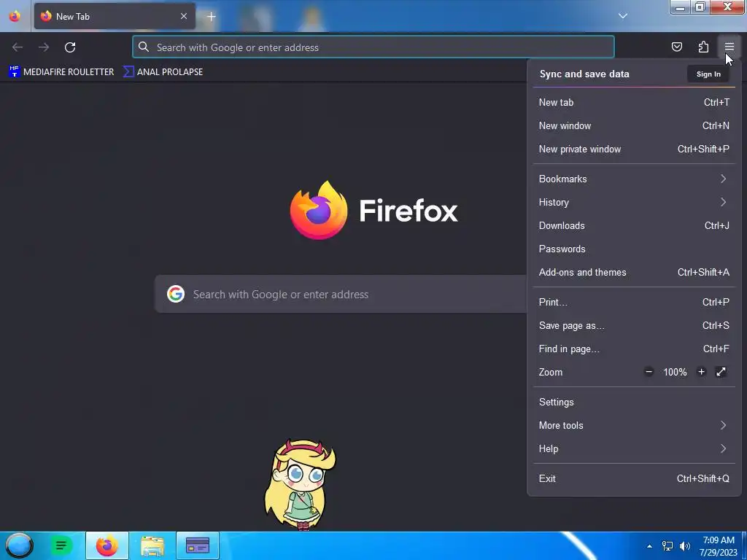
Task: Open the list all tabs arrow
Action: pyautogui.click(x=623, y=16)
